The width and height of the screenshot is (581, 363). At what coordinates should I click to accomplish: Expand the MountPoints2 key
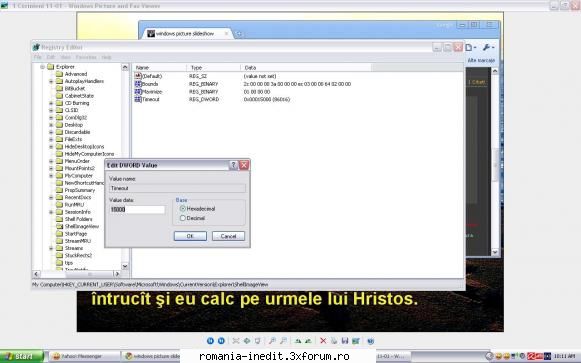(x=51, y=169)
